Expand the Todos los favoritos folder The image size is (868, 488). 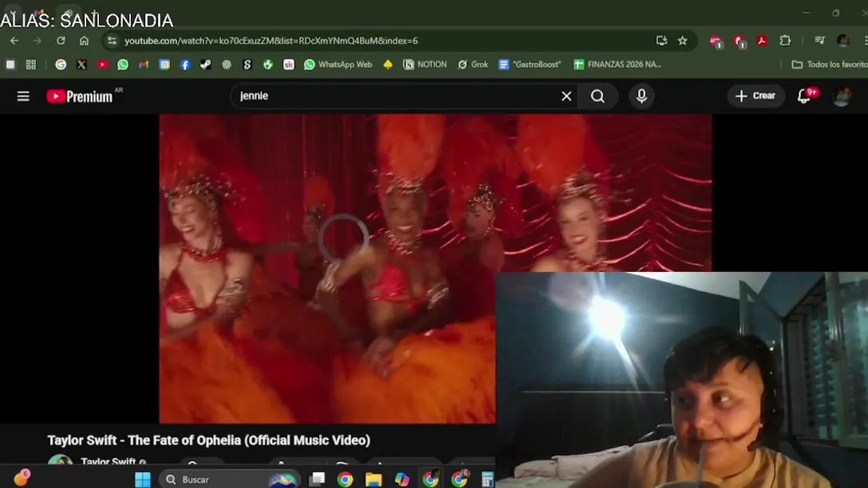coord(829,64)
